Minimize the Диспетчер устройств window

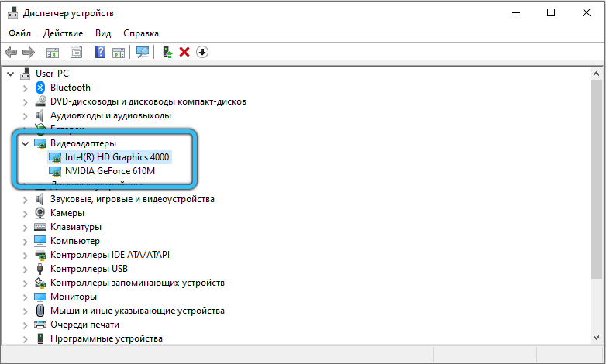(516, 12)
